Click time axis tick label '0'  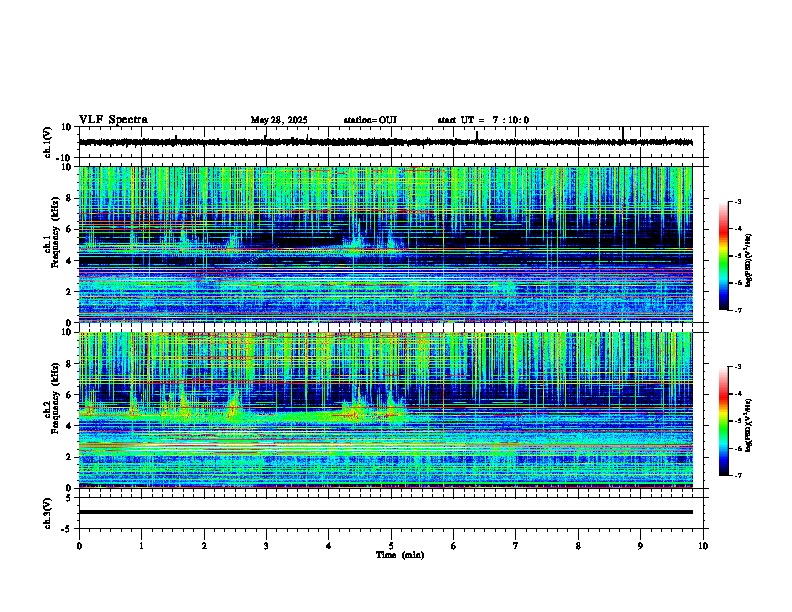click(x=79, y=546)
